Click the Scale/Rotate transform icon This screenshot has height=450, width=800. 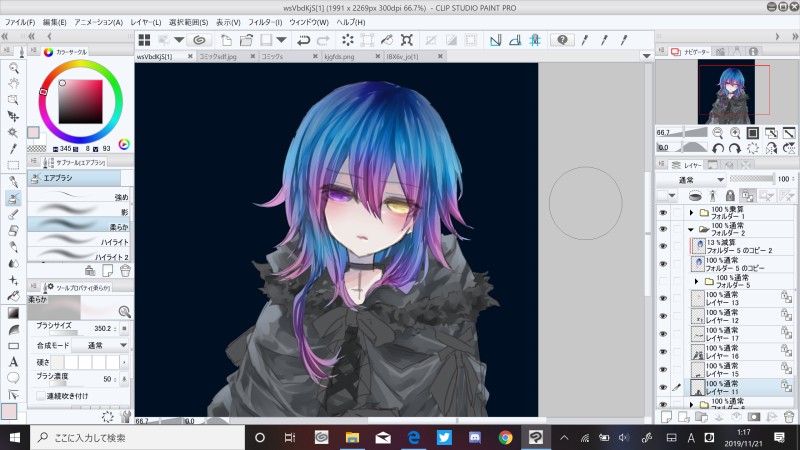click(367, 40)
